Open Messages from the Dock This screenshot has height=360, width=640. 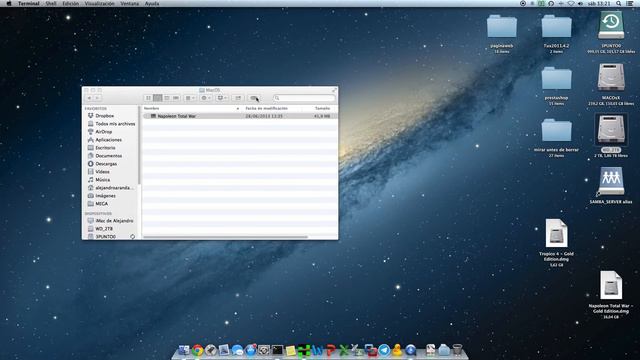click(237, 350)
